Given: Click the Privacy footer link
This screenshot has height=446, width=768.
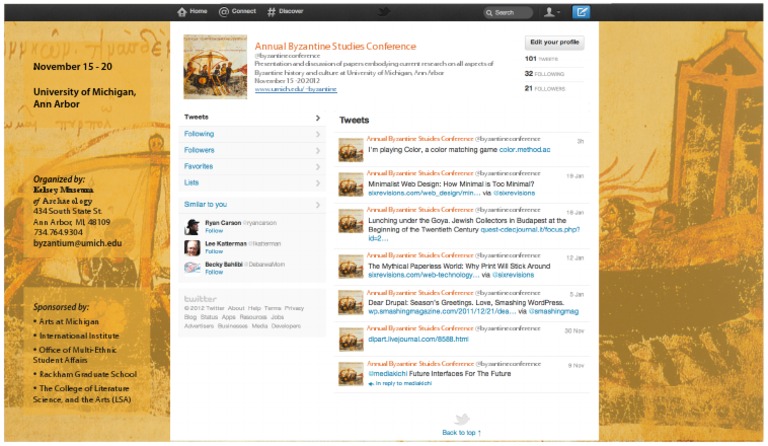Looking at the screenshot, I should (294, 308).
